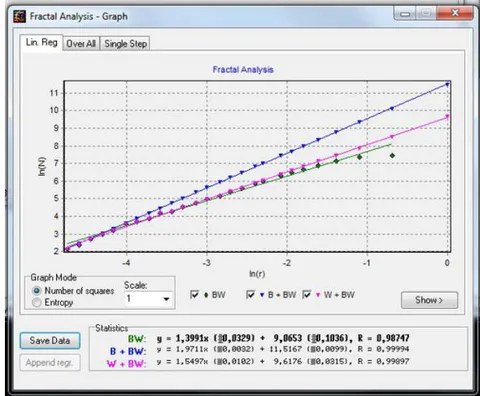Click the Show > button
The width and height of the screenshot is (480, 396).
click(429, 300)
